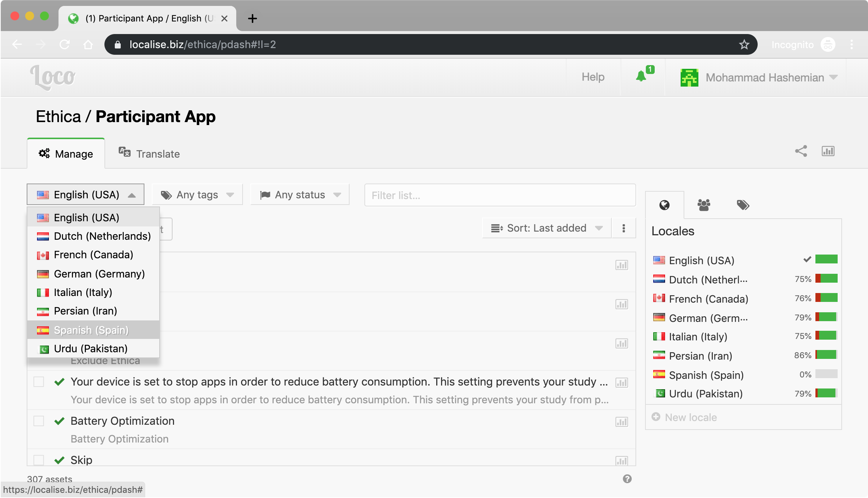Open the project share icon
The height and width of the screenshot is (498, 868).
click(x=801, y=151)
